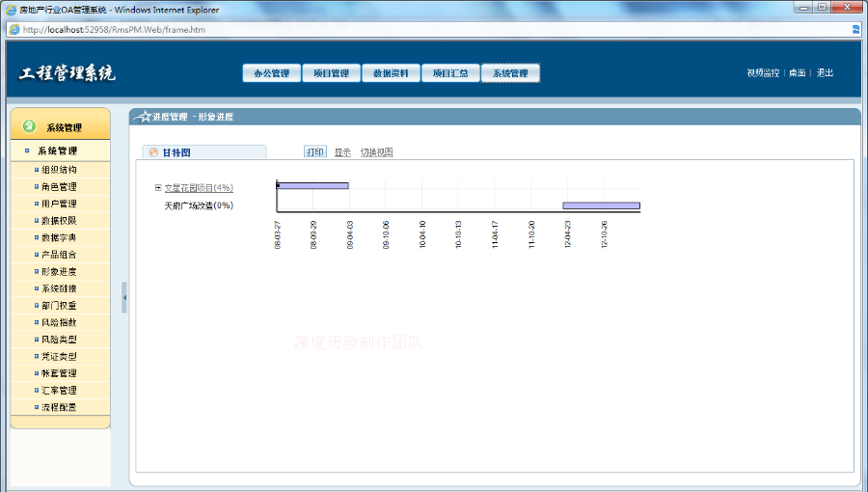The image size is (868, 492).
Task: Open 用户管理 in the sidebar
Action: coord(59,204)
